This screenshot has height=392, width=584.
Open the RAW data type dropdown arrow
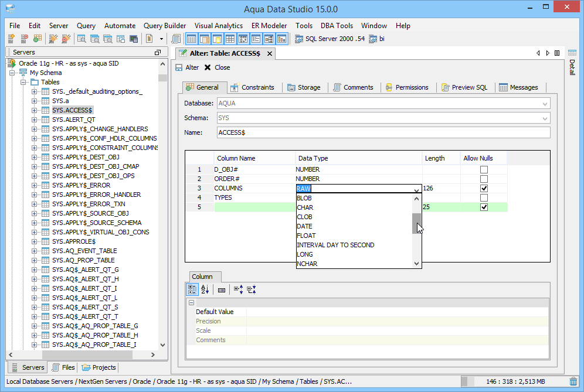[x=416, y=189]
